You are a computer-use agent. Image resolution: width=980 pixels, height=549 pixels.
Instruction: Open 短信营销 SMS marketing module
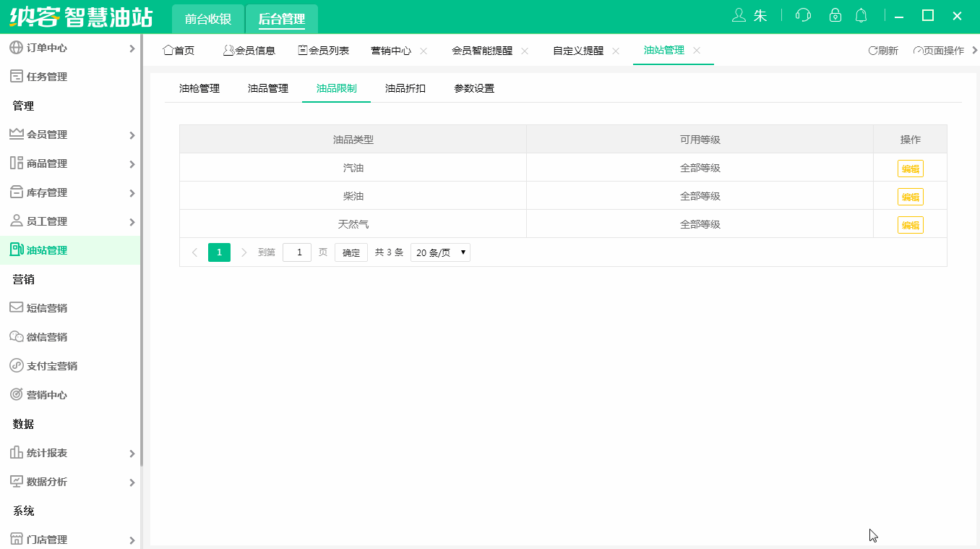pos(47,307)
